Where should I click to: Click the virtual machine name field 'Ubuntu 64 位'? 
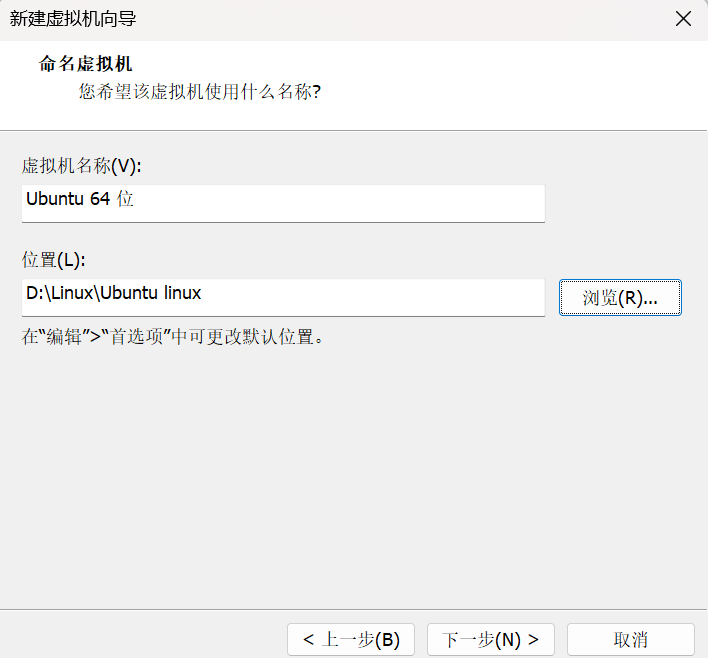pos(283,203)
